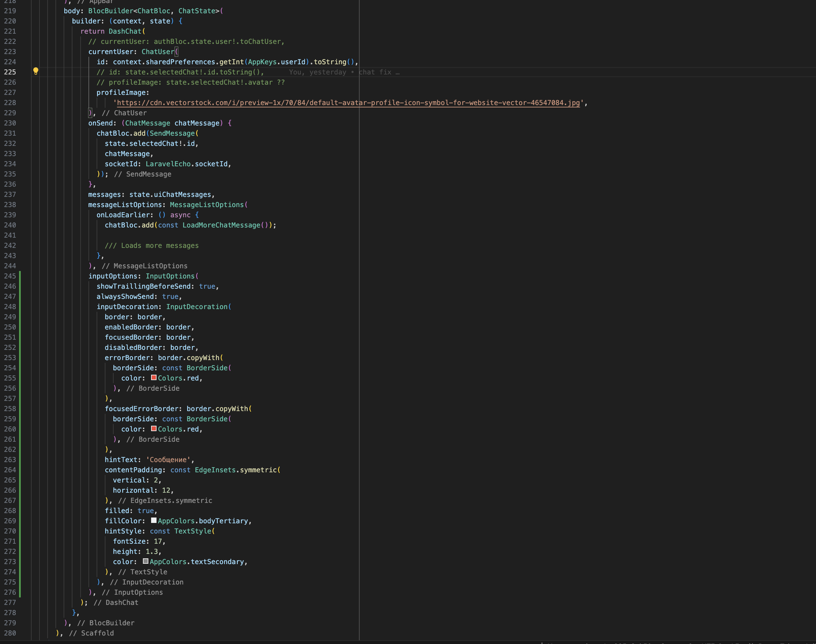Viewport: 816px width, 644px height.
Task: Click the color box beside AppColors.textSecondary
Action: 146,561
